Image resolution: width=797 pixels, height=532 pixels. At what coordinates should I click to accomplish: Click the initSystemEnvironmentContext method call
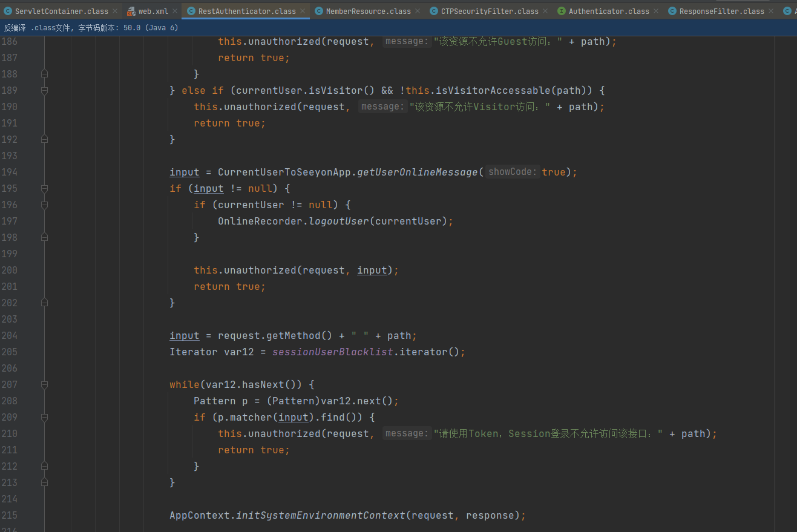[x=320, y=515]
